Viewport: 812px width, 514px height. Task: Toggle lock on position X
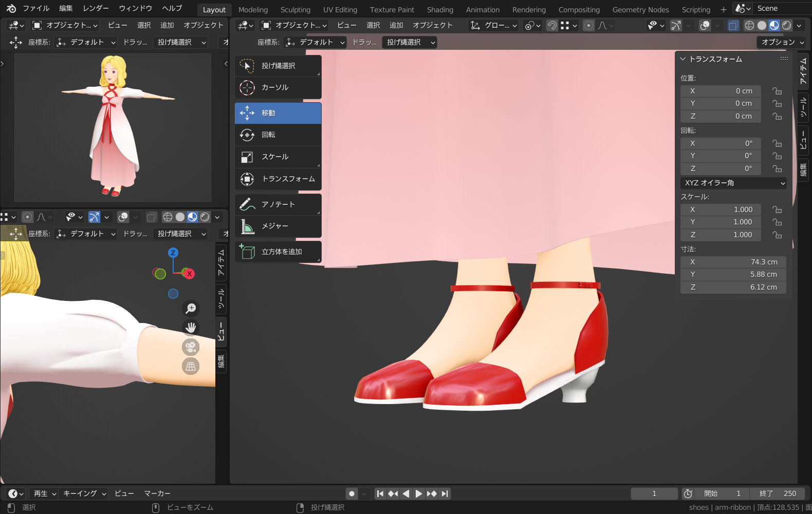[777, 91]
